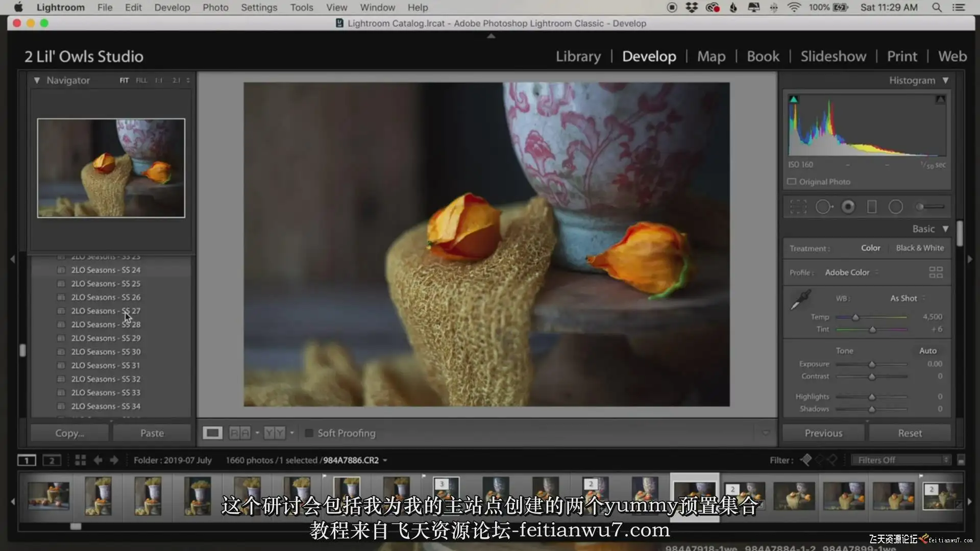980x551 pixels.
Task: Enable the Soft Proofing checkbox
Action: point(309,433)
